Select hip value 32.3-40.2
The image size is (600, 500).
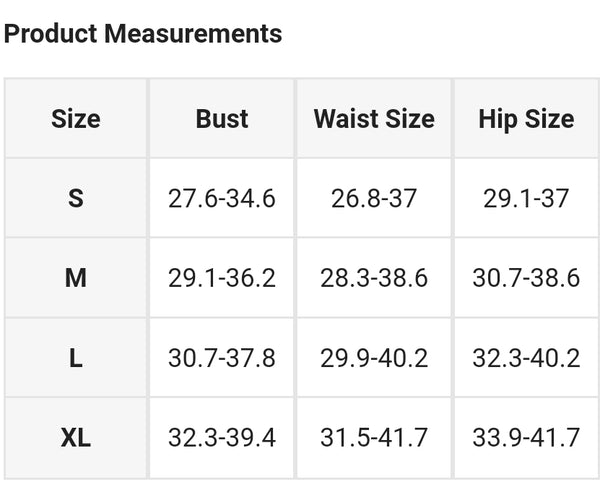pyautogui.click(x=526, y=358)
